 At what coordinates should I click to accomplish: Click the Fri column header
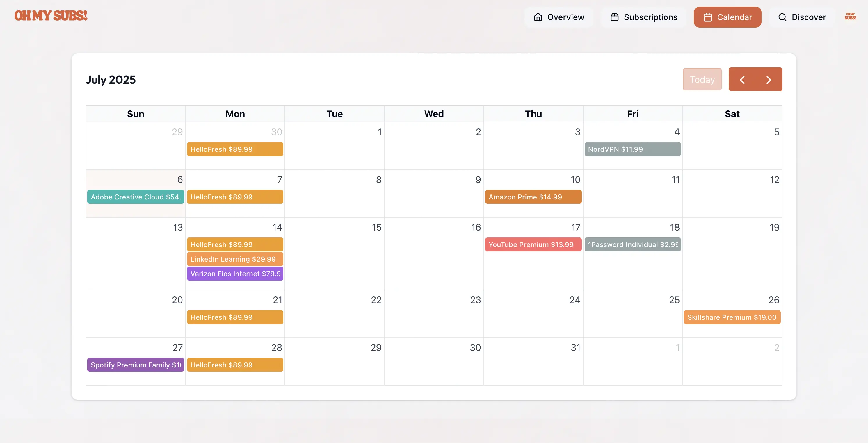632,114
